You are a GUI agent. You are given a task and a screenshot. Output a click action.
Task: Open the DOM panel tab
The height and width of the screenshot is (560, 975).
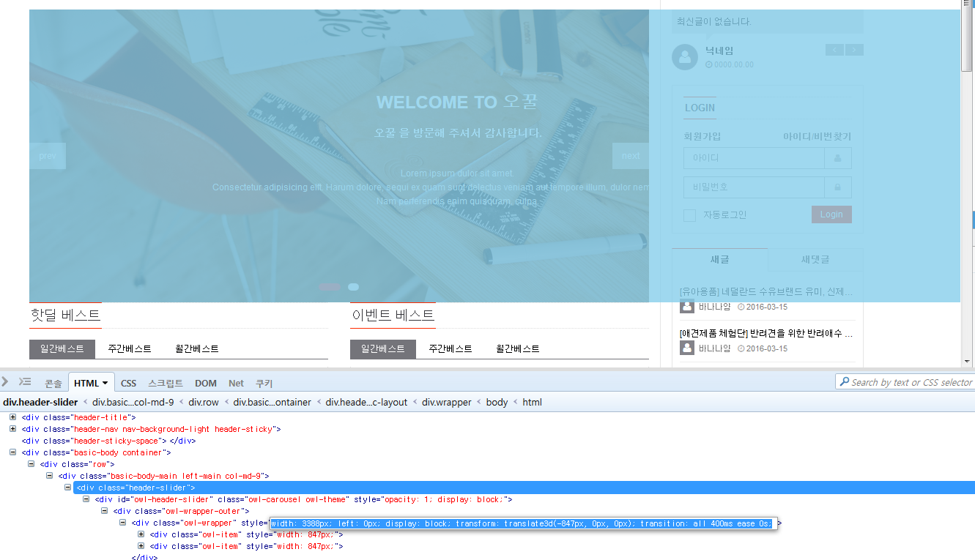(206, 383)
